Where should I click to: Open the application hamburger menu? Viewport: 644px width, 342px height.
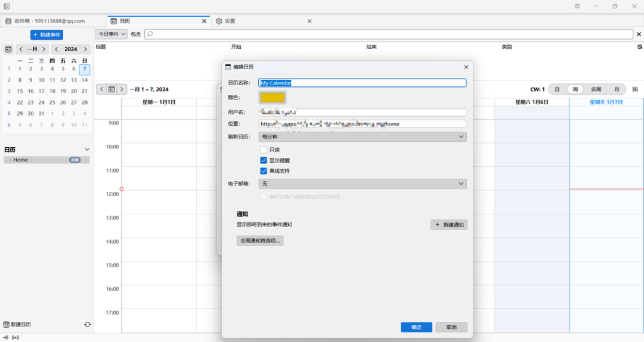[577, 6]
